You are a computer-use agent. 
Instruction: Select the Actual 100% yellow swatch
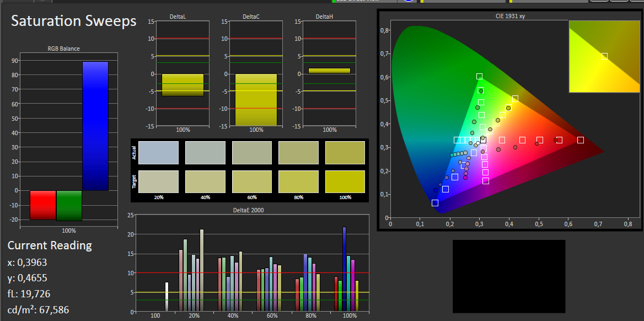[345, 153]
